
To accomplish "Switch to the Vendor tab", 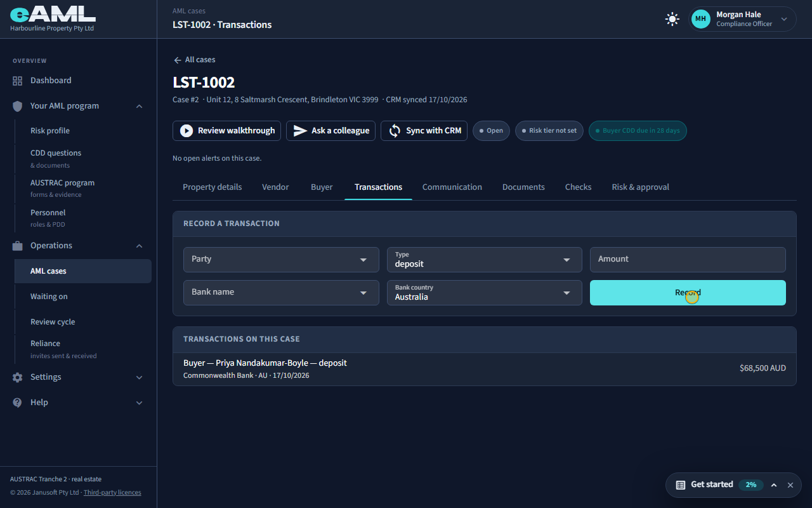I will click(275, 187).
